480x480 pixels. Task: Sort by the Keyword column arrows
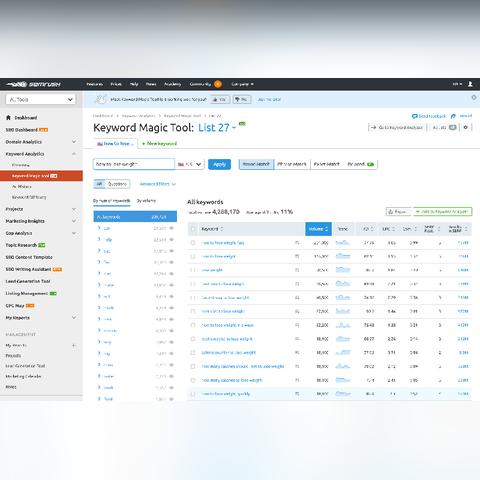click(222, 229)
